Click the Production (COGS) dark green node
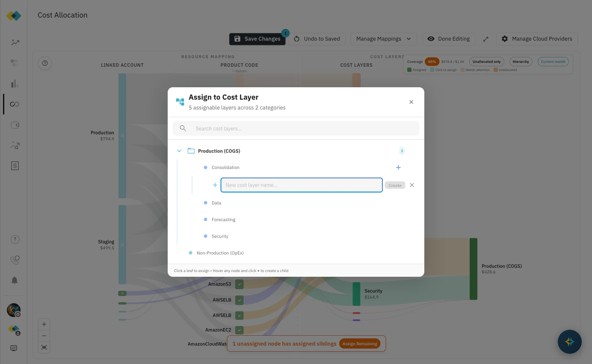 [x=473, y=269]
